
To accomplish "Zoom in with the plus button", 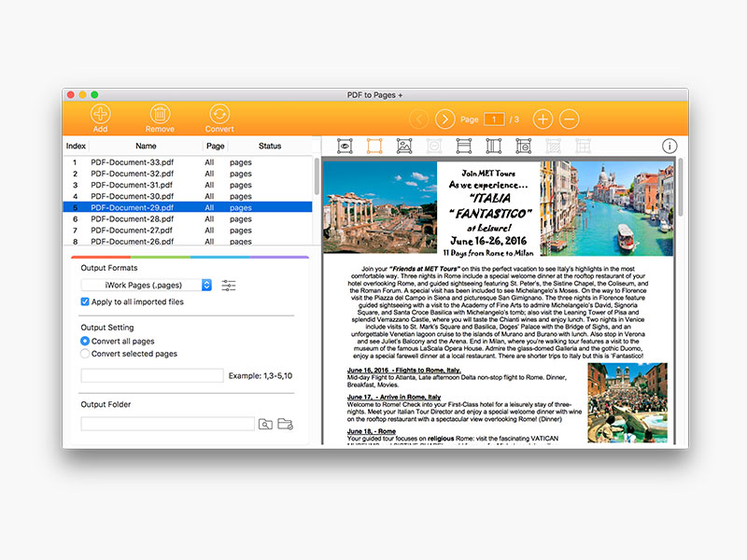I will (x=543, y=119).
